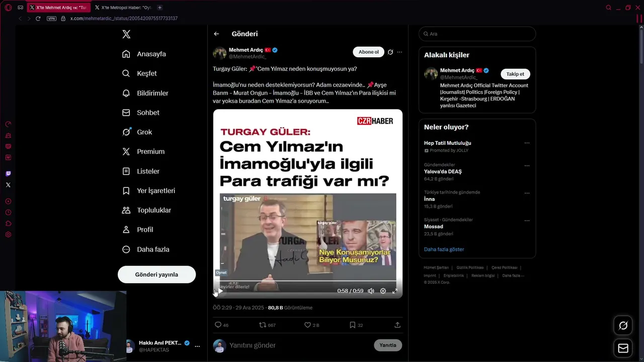
Task: Open Grok in X navigation
Action: 137,132
